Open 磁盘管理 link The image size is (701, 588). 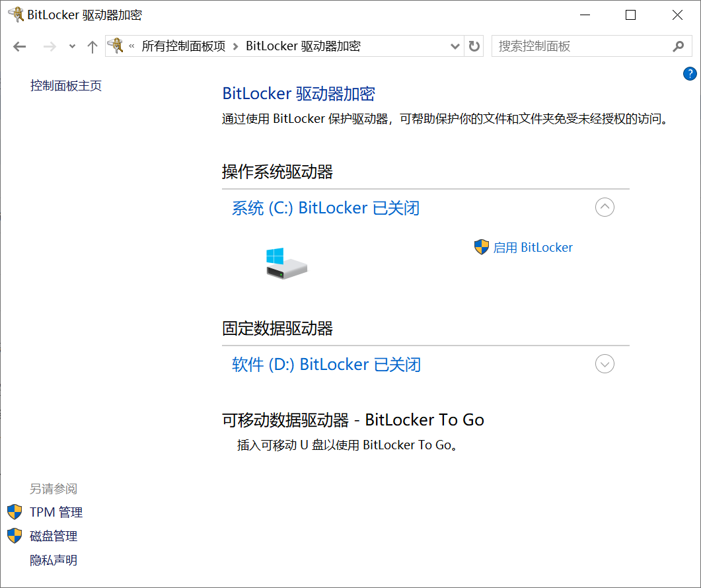click(x=54, y=536)
